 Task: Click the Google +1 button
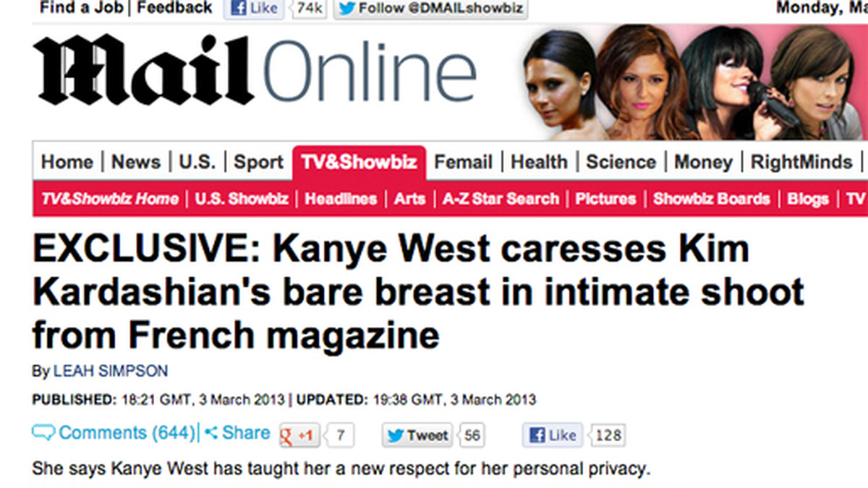(300, 435)
